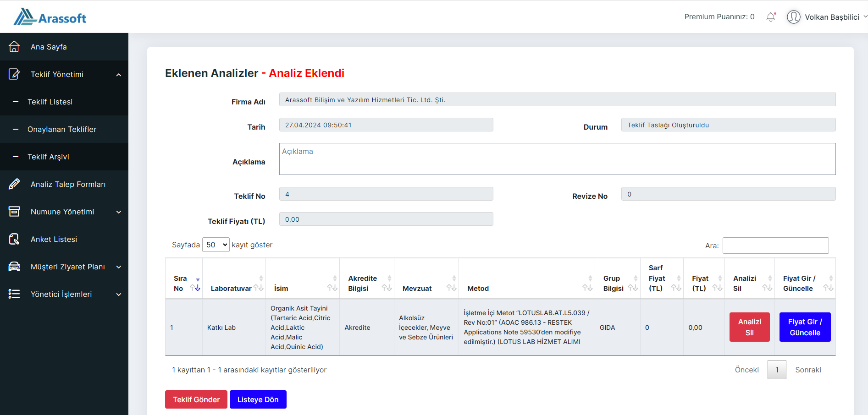Click the Müşteri Ziyaret Planı car icon
The width and height of the screenshot is (868, 415).
click(x=14, y=267)
